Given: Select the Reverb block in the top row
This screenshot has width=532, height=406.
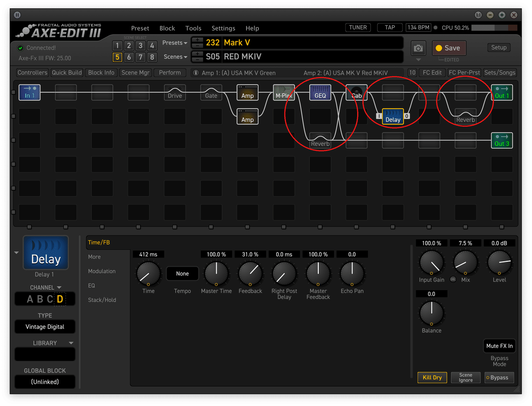Looking at the screenshot, I should tap(465, 119).
